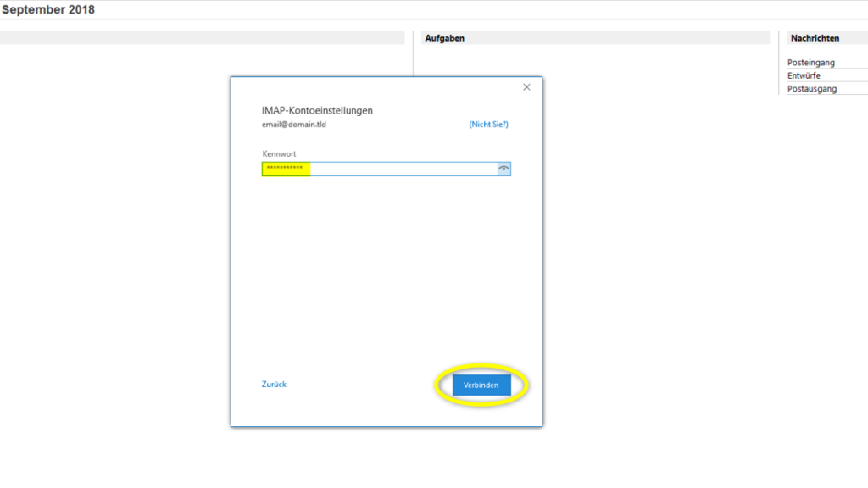Viewport: 868px width, 488px height.
Task: Go back using the Zurück link
Action: click(274, 384)
